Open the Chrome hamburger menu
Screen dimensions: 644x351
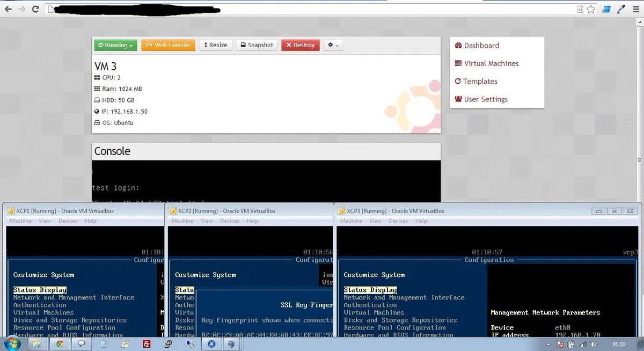tap(635, 9)
